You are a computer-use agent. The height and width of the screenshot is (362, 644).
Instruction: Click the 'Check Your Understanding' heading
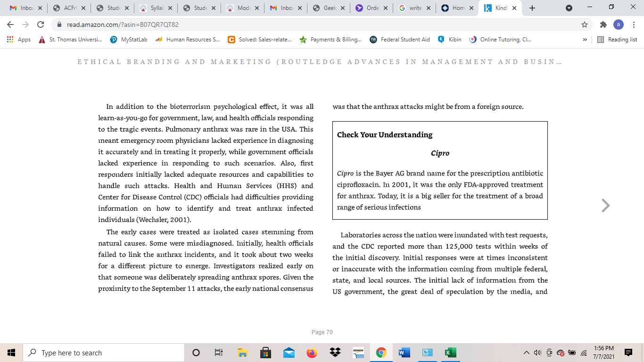tap(385, 135)
